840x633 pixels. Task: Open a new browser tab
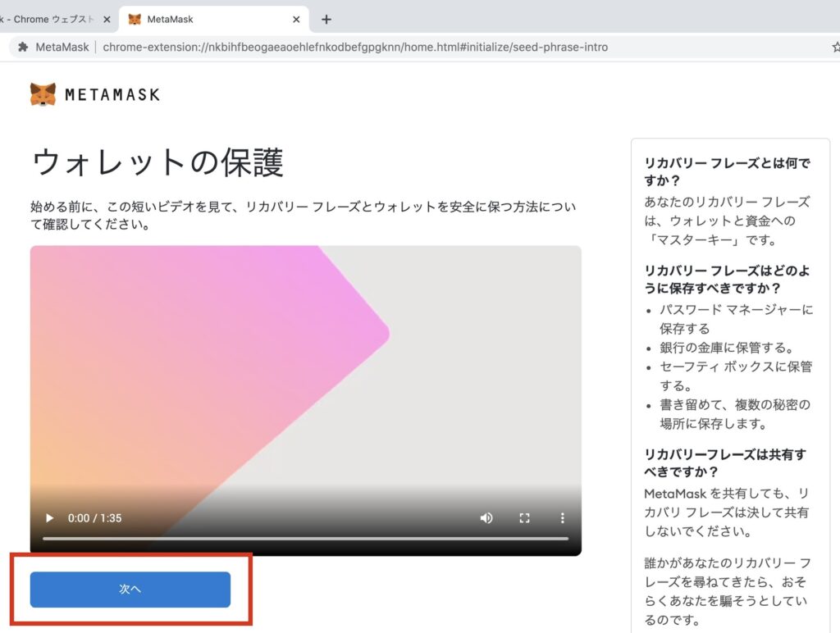(326, 20)
